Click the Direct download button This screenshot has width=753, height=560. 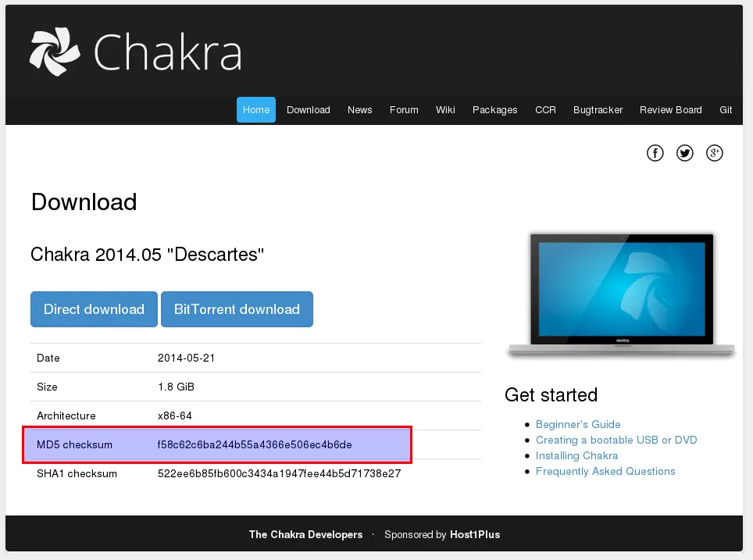click(x=94, y=309)
